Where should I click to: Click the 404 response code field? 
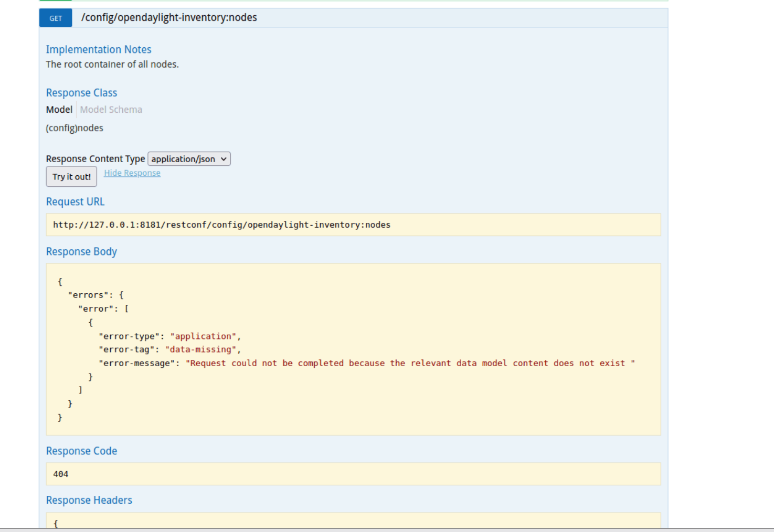click(x=353, y=474)
